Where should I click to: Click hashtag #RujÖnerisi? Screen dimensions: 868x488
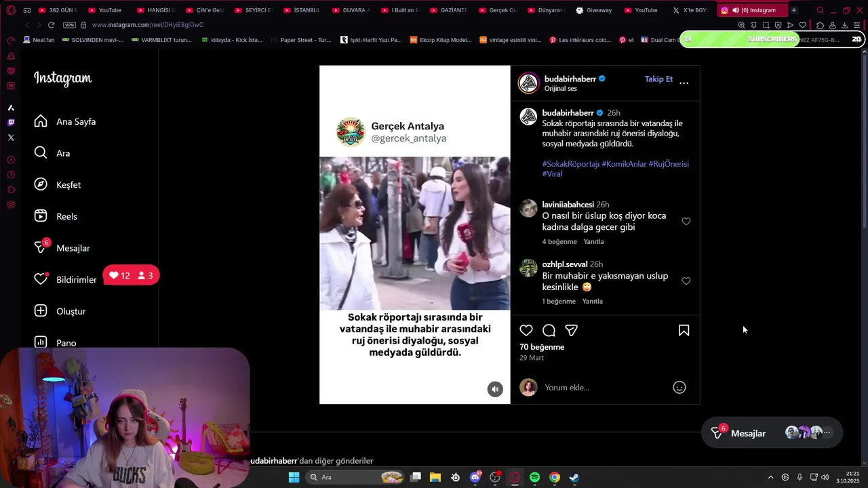tap(669, 164)
